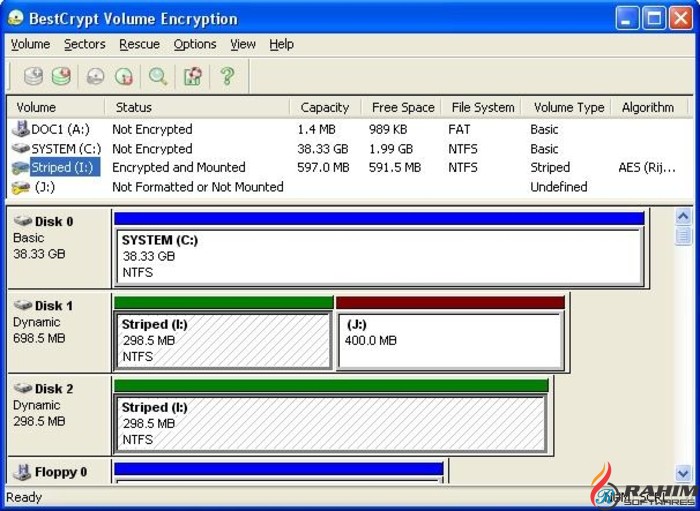The image size is (700, 511).
Task: Click the magnifying glass toolbar icon
Action: 158,76
